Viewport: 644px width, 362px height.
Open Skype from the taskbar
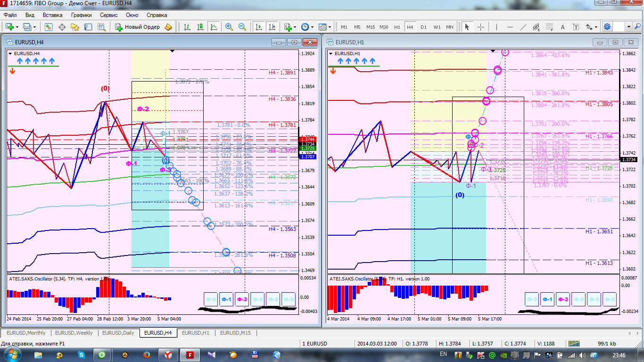pyautogui.click(x=82, y=355)
